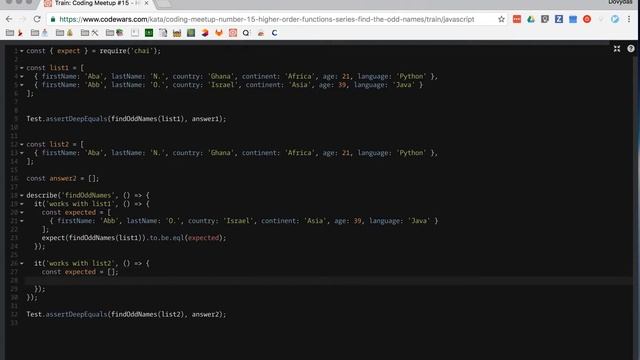Open the editor help icon
This screenshot has height=360, width=640.
[x=631, y=49]
